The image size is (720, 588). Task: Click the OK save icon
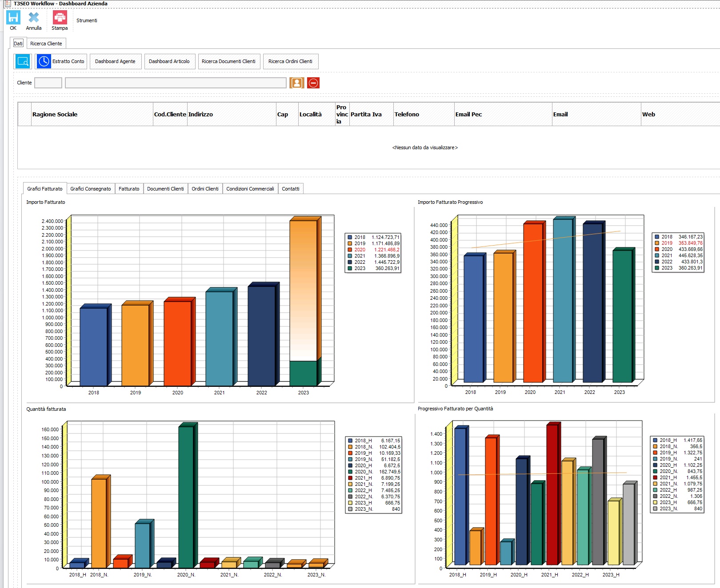pyautogui.click(x=13, y=17)
